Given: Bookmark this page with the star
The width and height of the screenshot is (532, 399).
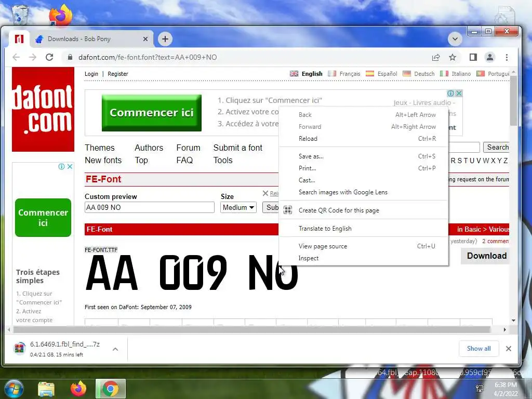Looking at the screenshot, I should (453, 57).
